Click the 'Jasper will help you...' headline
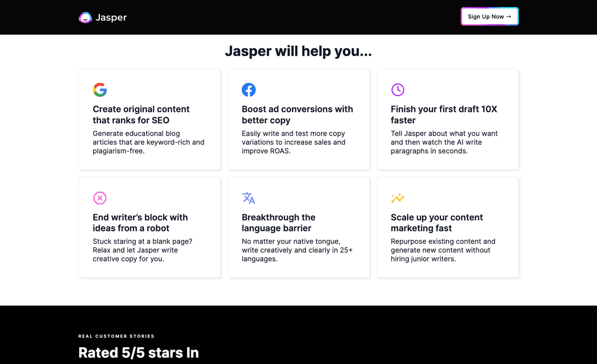 tap(298, 51)
